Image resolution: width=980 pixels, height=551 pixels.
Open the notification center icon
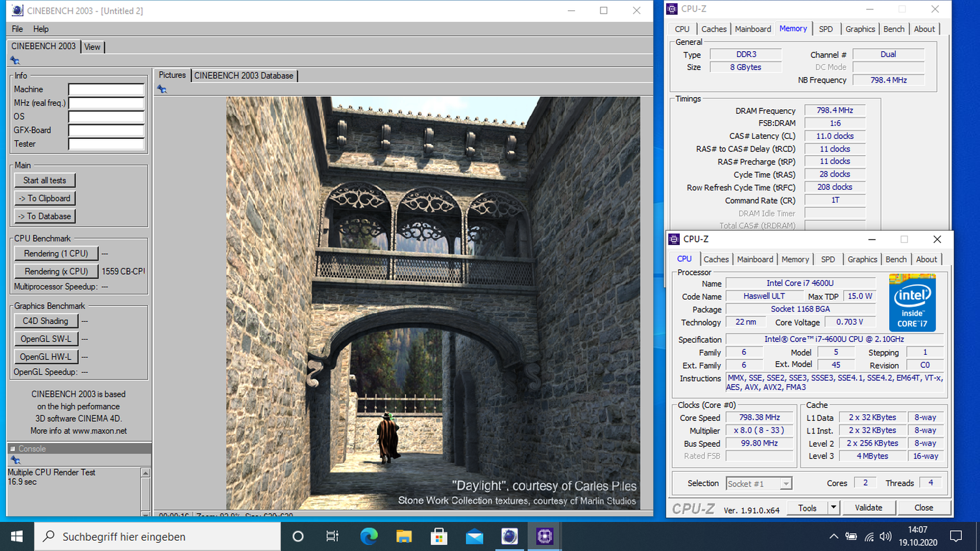956,536
